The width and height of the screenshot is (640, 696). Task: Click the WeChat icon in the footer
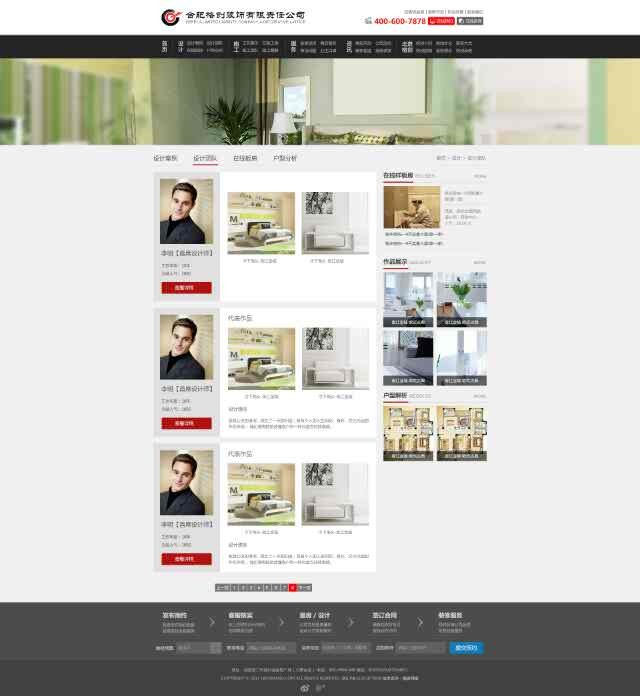(320, 687)
